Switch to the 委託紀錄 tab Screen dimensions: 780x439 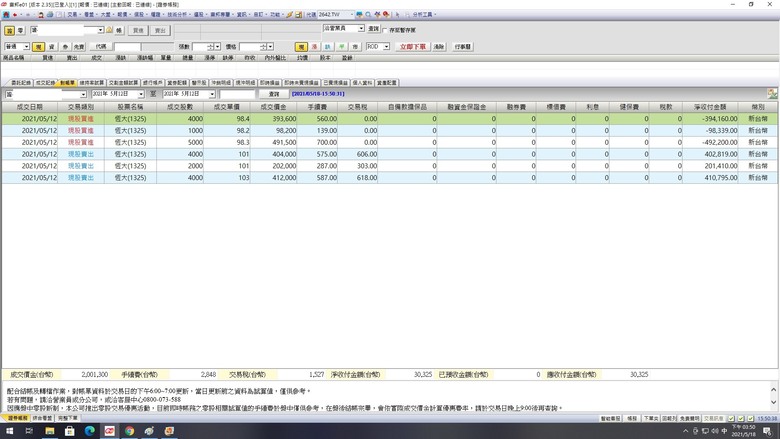click(21, 83)
